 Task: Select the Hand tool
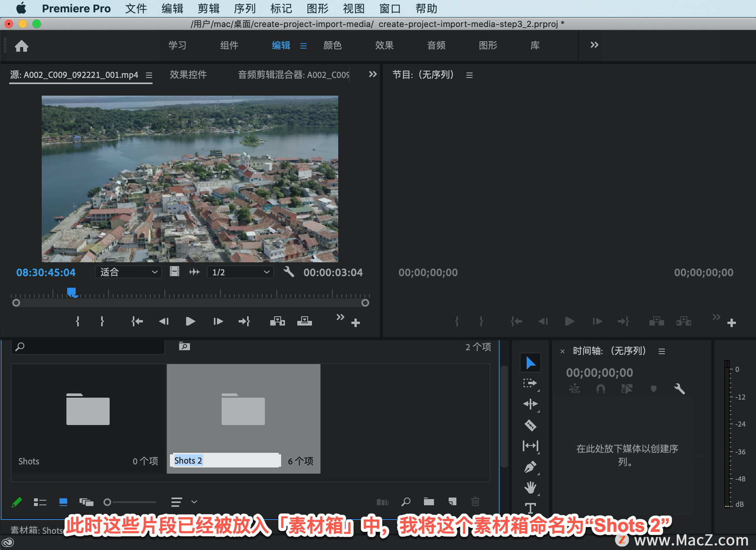click(x=530, y=488)
